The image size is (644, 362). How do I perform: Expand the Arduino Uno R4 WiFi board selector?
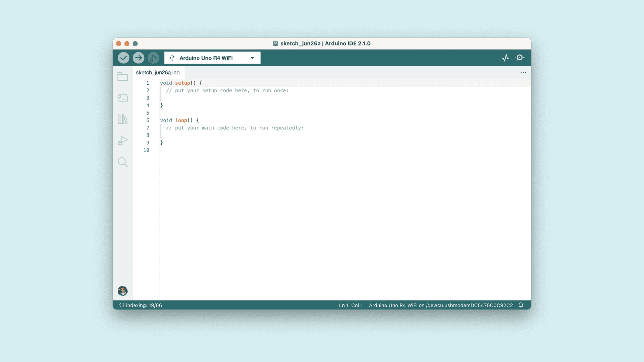coord(206,58)
